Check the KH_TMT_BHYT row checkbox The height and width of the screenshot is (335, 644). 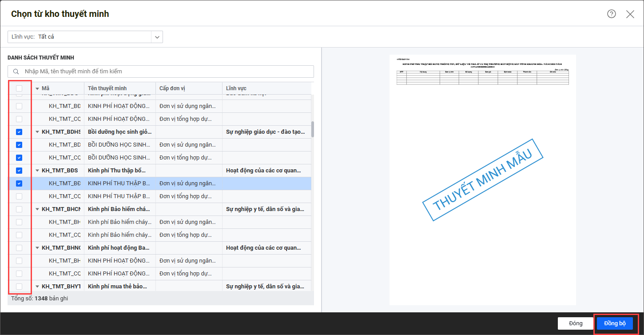(19, 286)
